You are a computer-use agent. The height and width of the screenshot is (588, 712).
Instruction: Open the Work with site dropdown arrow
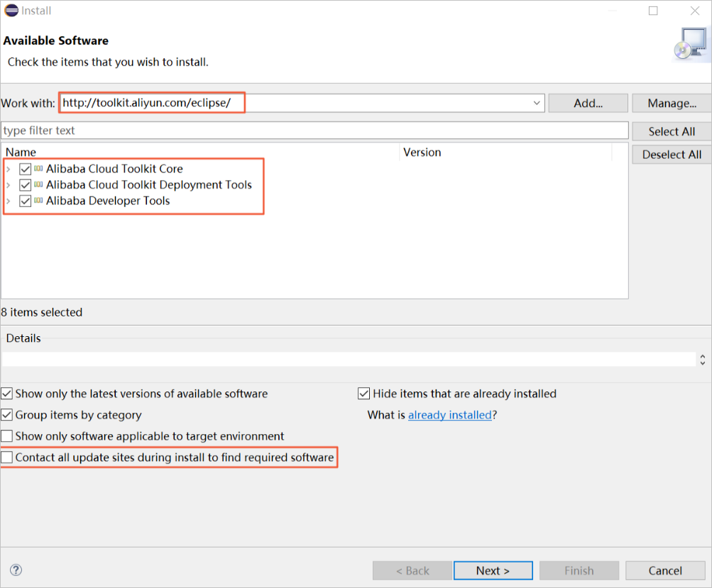click(x=536, y=103)
